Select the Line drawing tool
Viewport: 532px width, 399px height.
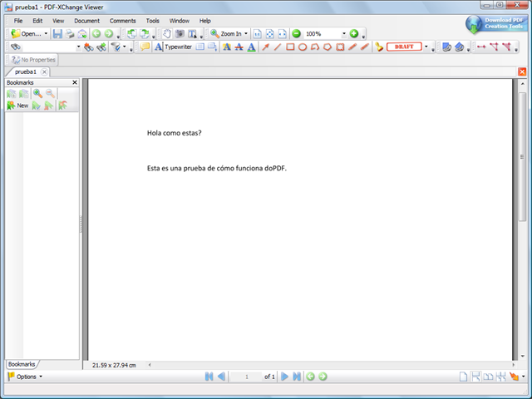pyautogui.click(x=278, y=47)
